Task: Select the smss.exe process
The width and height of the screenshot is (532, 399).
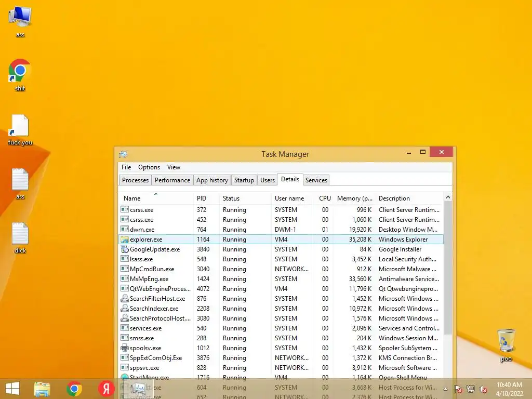Action: coord(281,338)
